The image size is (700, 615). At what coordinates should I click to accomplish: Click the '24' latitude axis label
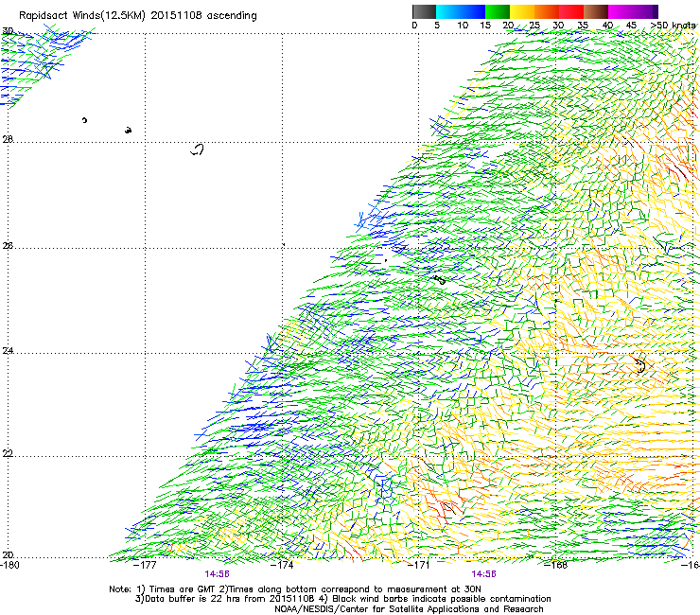point(8,351)
